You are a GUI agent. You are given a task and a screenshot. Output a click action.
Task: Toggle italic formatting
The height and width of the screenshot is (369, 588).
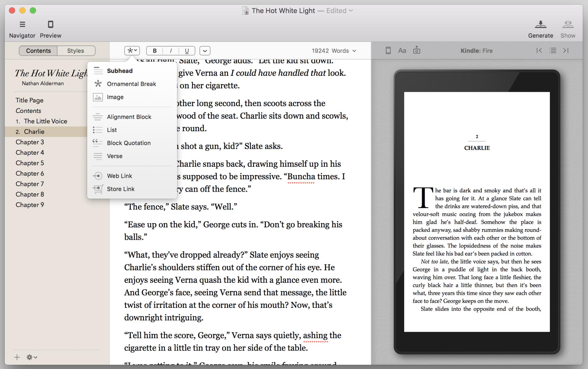tap(171, 51)
